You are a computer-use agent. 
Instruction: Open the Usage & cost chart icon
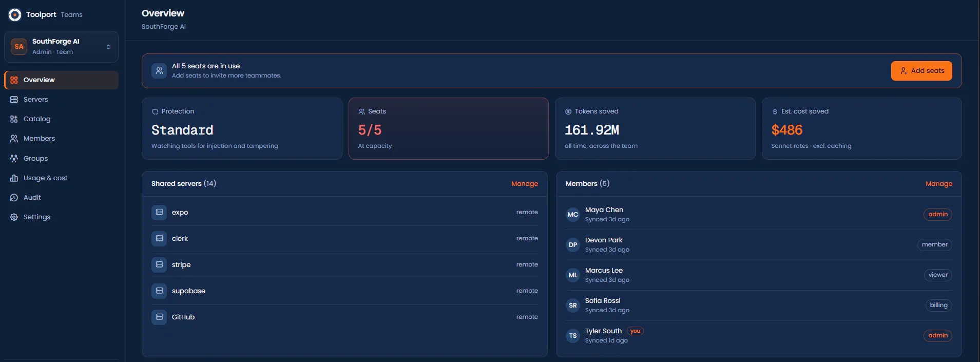[14, 178]
